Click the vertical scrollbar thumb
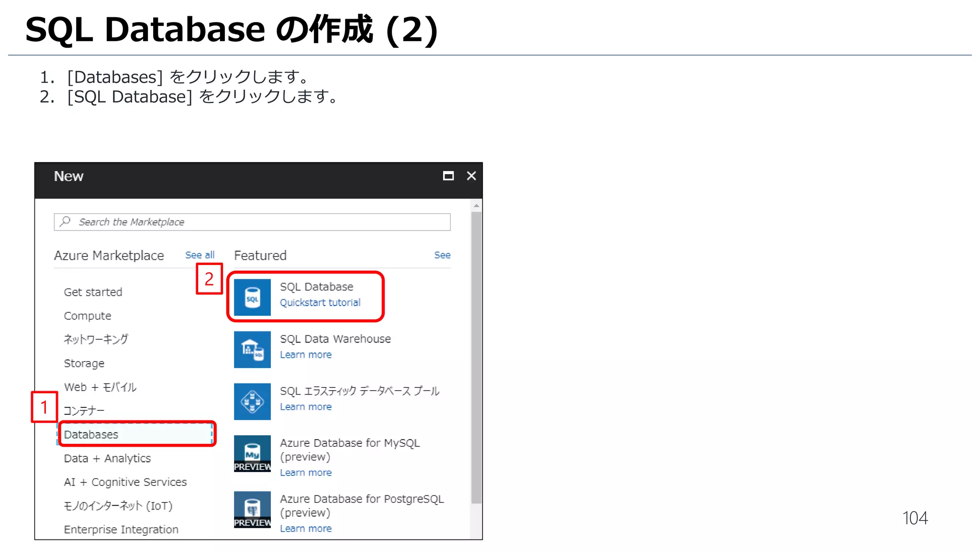Screen dimensions: 980x551 pyautogui.click(x=476, y=357)
